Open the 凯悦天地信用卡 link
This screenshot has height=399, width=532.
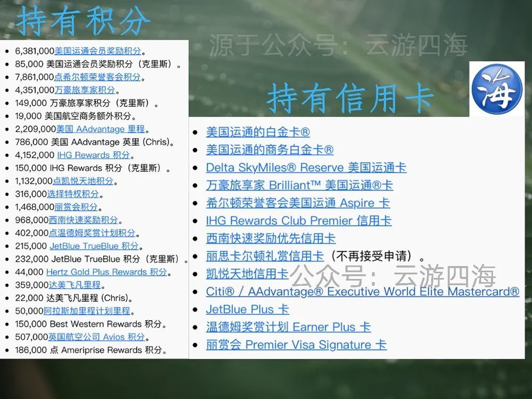coord(247,274)
